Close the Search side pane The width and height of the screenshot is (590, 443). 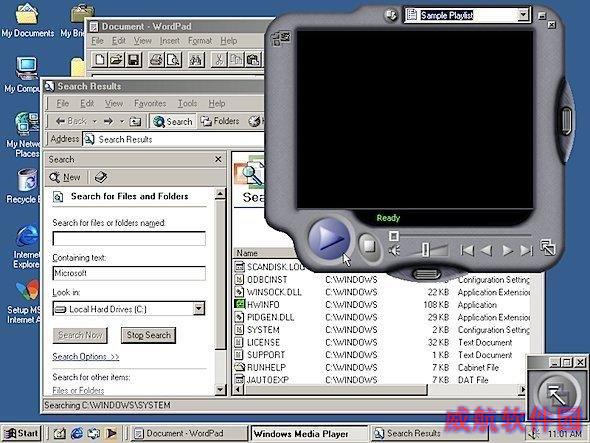point(218,159)
